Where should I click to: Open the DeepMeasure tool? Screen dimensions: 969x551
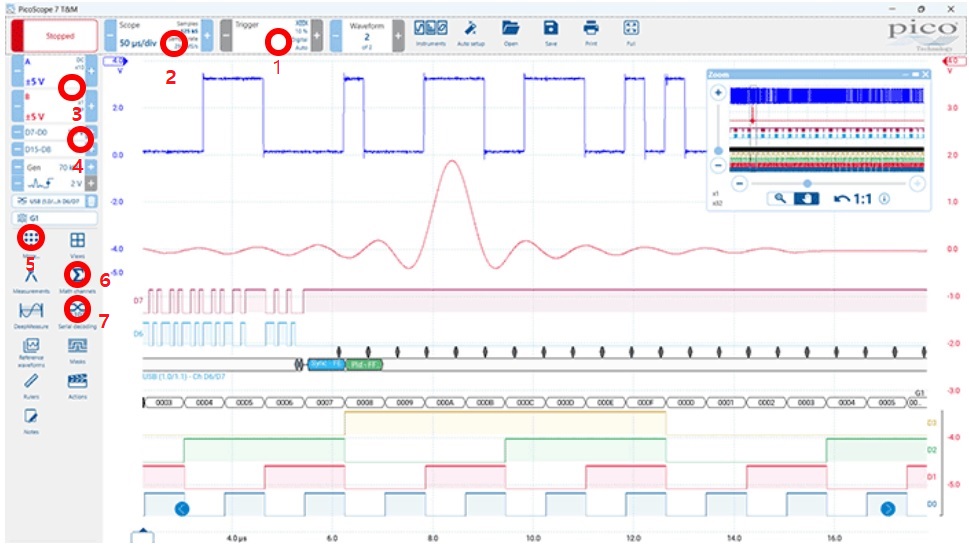click(x=30, y=311)
